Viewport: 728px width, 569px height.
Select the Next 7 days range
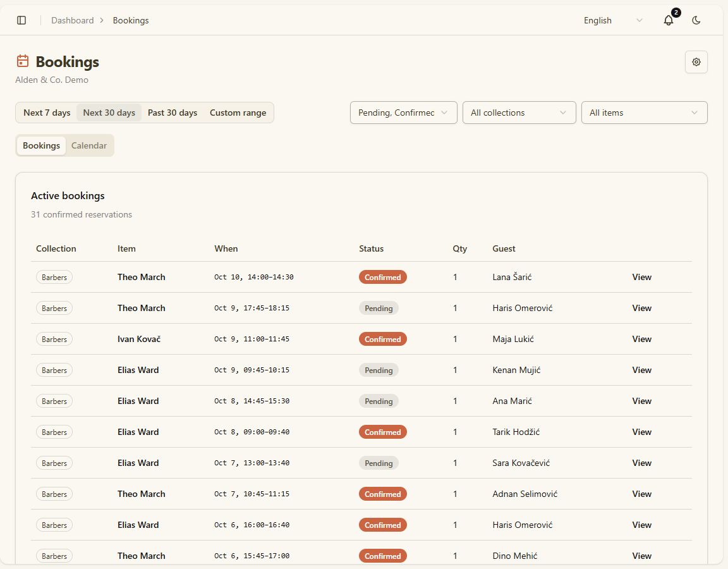(x=47, y=113)
